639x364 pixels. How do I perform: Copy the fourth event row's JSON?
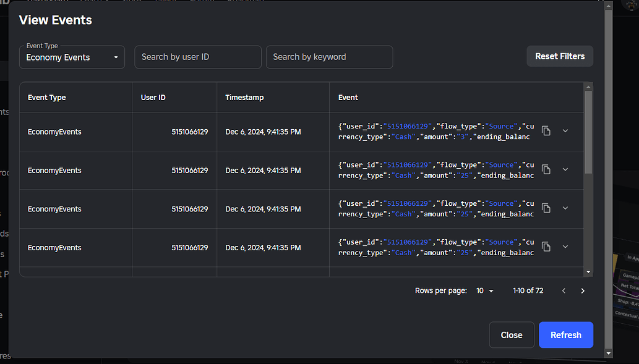pos(546,247)
